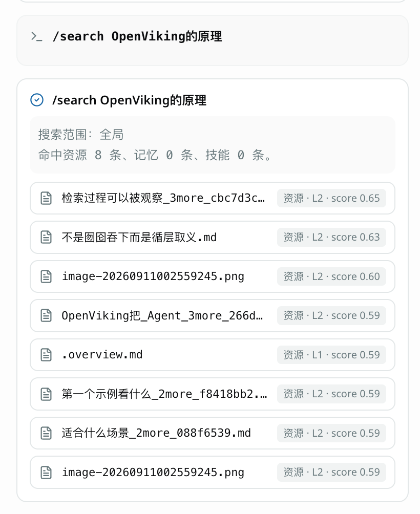Click the /search OpenViking的原理 result heading
The image size is (420, 514).
[129, 100]
